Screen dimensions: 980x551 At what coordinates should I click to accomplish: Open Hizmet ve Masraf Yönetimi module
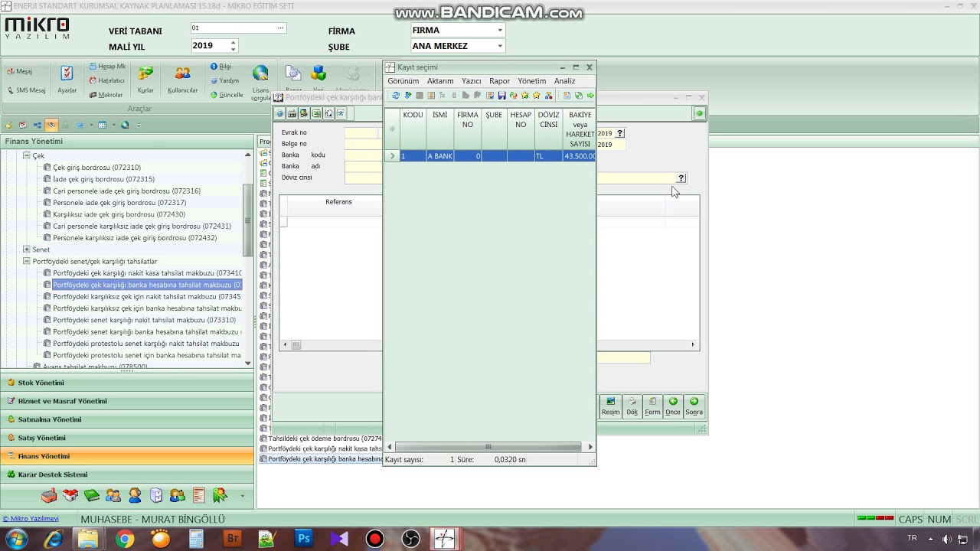point(127,401)
